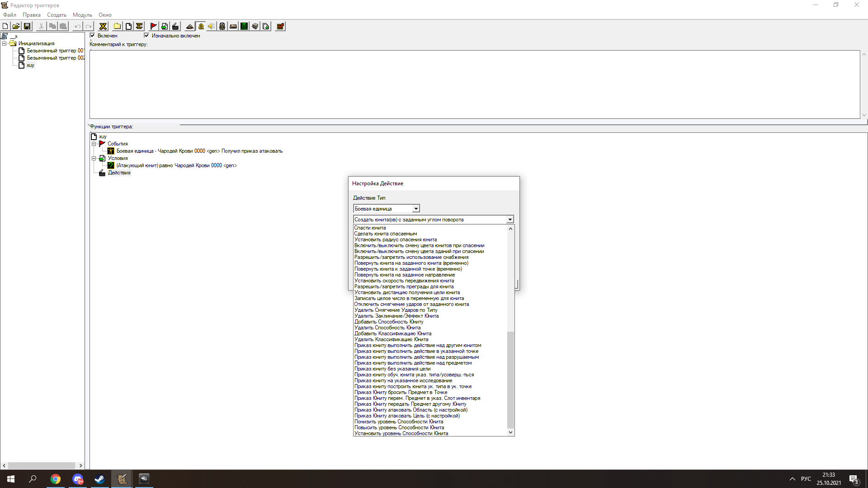Open the Sound editor speaker icon
Screen dimensions: 868x488
(x=212, y=26)
